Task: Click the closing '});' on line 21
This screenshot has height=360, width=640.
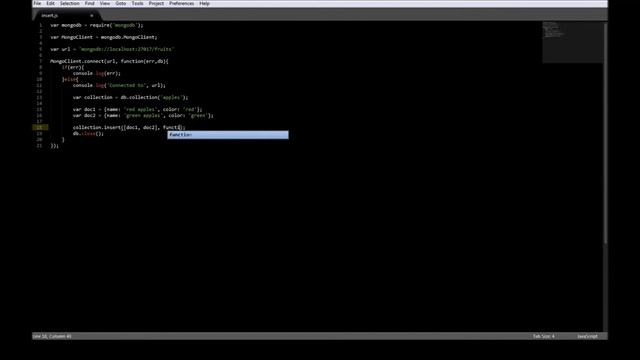Action: [55, 146]
